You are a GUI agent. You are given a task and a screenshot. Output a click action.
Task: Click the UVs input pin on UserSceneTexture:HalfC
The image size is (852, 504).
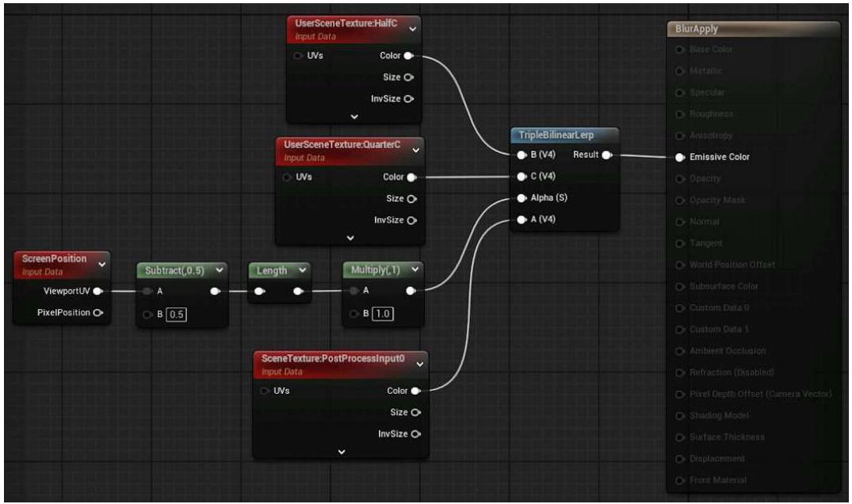(297, 56)
